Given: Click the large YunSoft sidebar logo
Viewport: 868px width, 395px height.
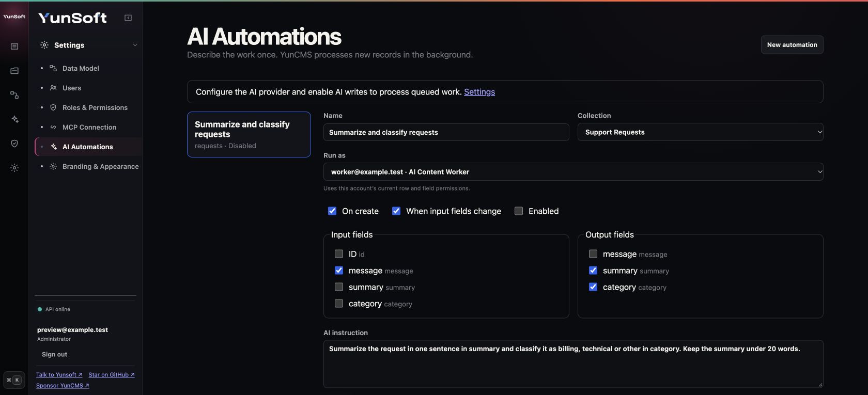Looking at the screenshot, I should point(72,18).
